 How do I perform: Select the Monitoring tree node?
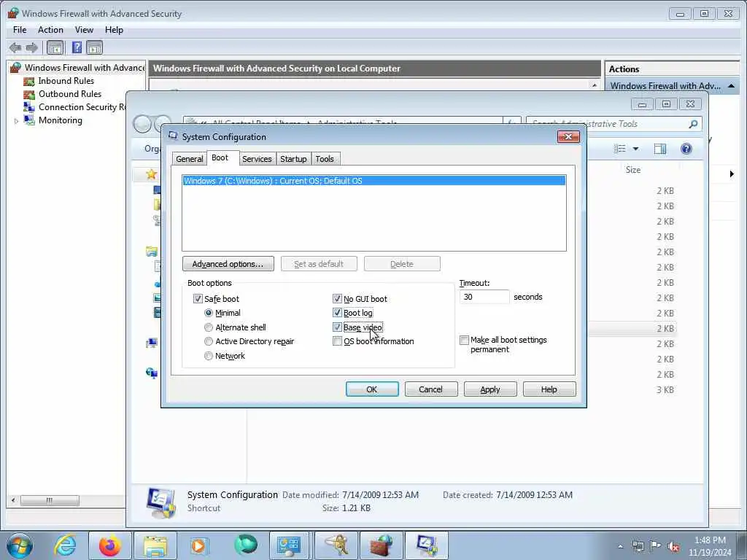pyautogui.click(x=60, y=120)
